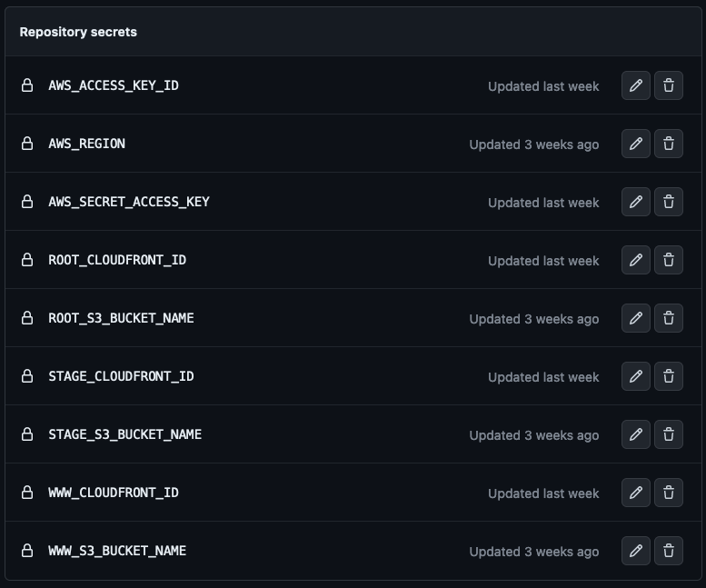Screen dimensions: 706x588
Task: Delete the WWW_S3_BUCKET_NAME secret
Action: (669, 551)
